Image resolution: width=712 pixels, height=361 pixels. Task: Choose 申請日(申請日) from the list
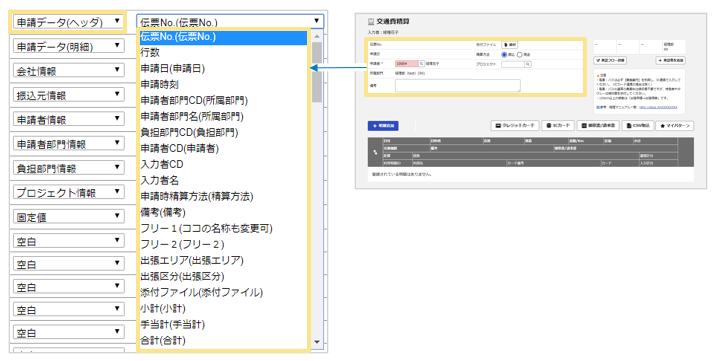(x=223, y=69)
